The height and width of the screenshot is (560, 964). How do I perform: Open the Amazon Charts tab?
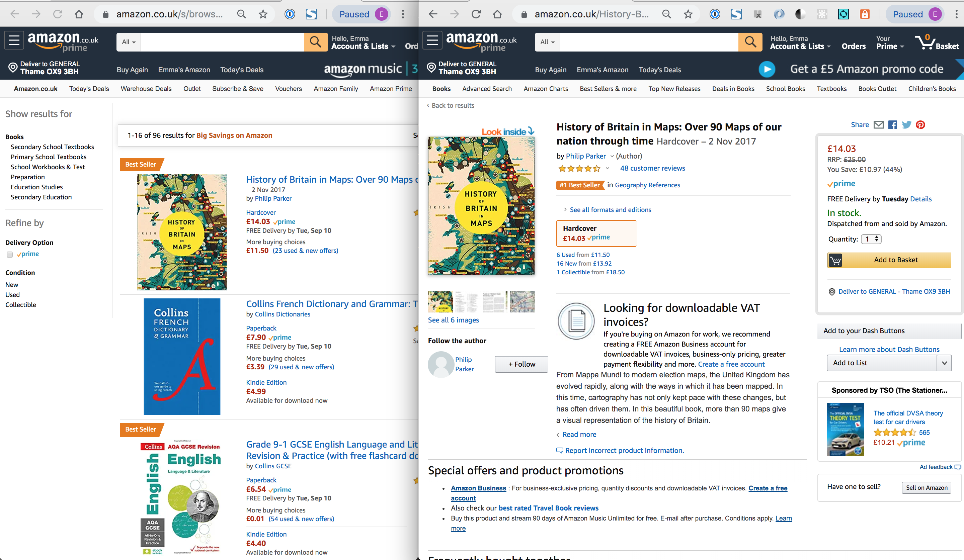546,89
